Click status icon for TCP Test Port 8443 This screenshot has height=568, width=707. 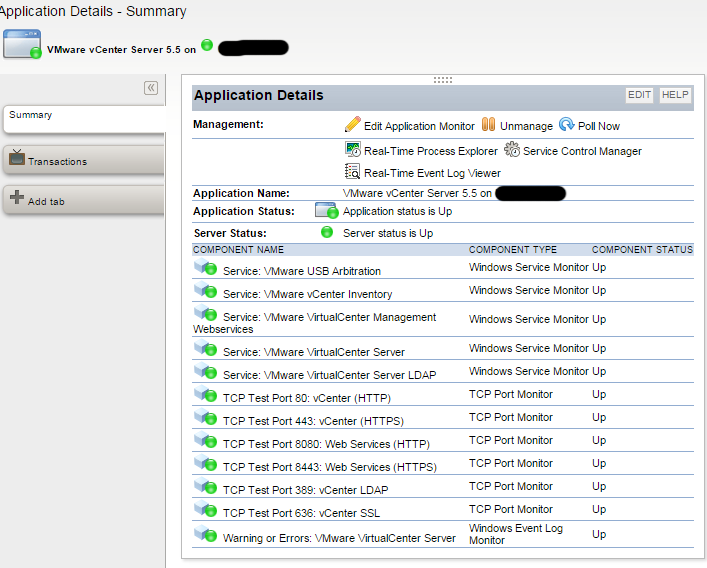[x=205, y=463]
